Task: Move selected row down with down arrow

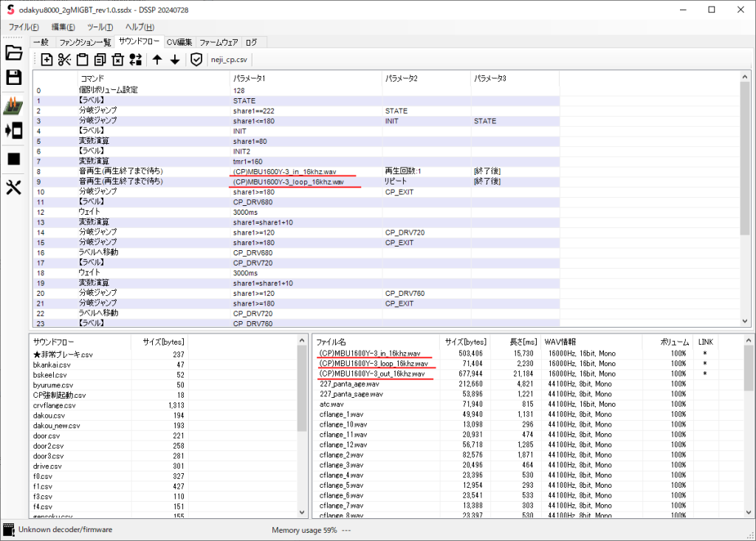Action: tap(175, 60)
